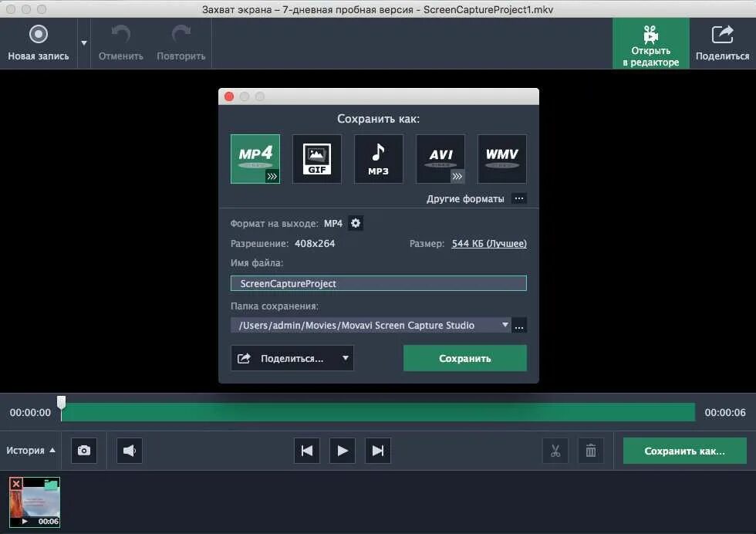756x534 pixels.
Task: Play the recording with the play button
Action: point(343,451)
